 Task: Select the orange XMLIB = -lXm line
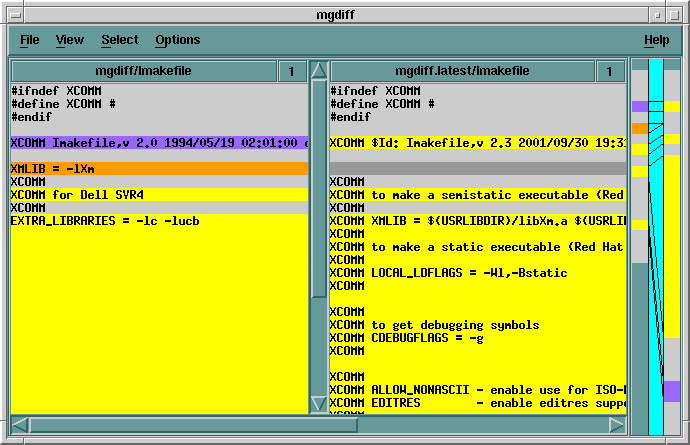pyautogui.click(x=159, y=169)
